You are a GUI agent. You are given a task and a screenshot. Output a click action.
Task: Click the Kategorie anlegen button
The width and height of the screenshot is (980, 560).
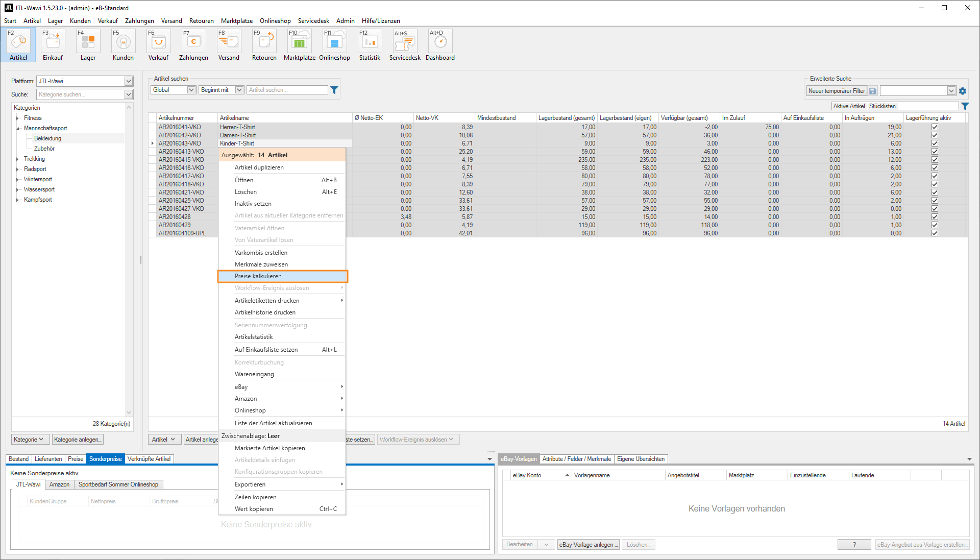point(78,440)
